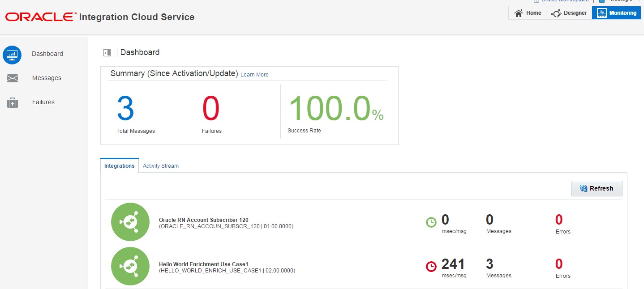Open the Home navigation button
The width and height of the screenshot is (644, 289).
pyautogui.click(x=528, y=13)
